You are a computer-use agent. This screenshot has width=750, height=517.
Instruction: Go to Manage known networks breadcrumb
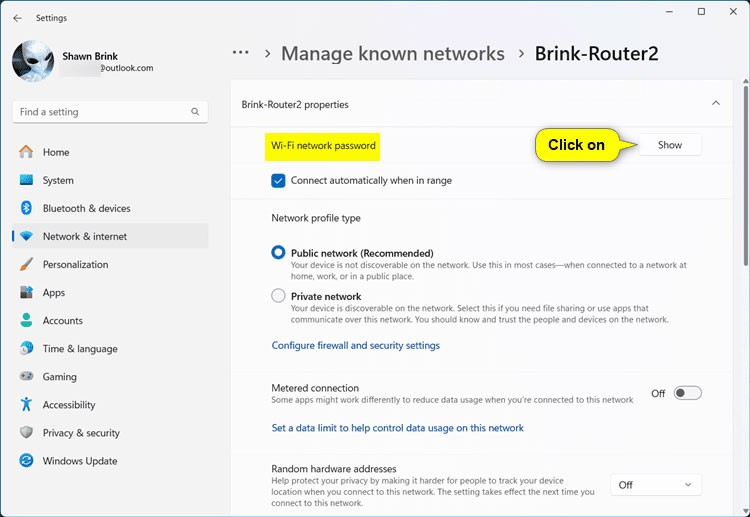392,53
